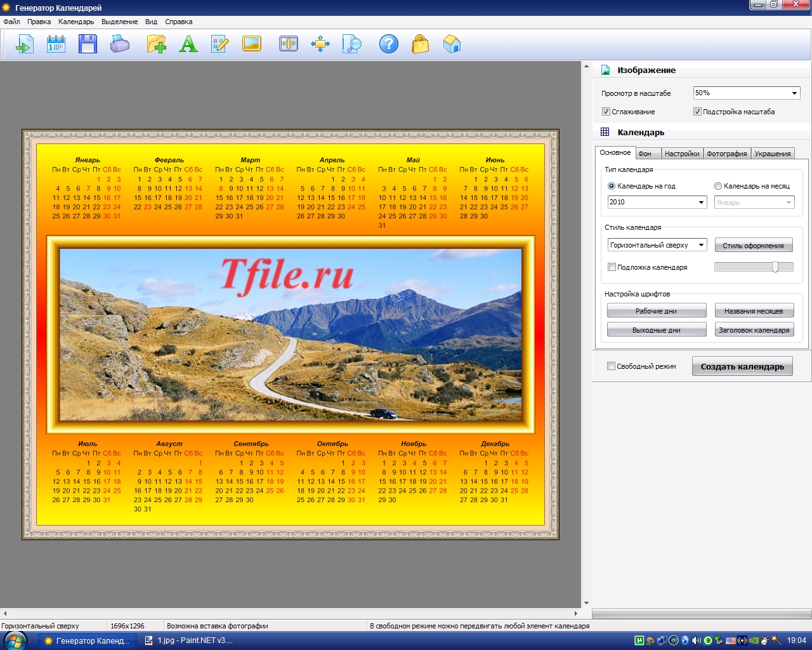Select the Календарь на год radio button
Screen dimensions: 812x650
(612, 186)
